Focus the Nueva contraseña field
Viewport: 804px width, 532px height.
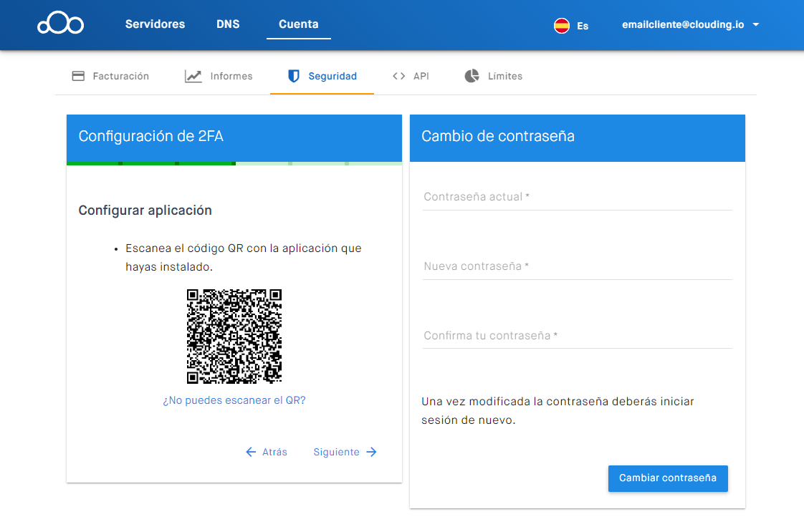[x=578, y=266]
